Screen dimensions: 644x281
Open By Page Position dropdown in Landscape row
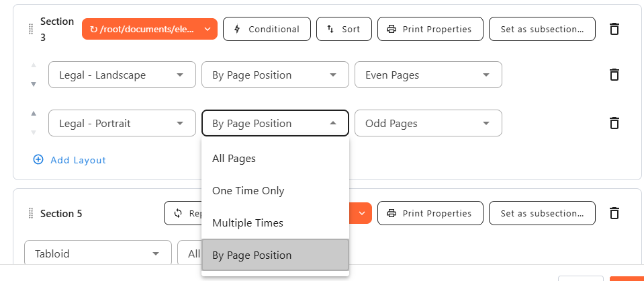tap(275, 75)
